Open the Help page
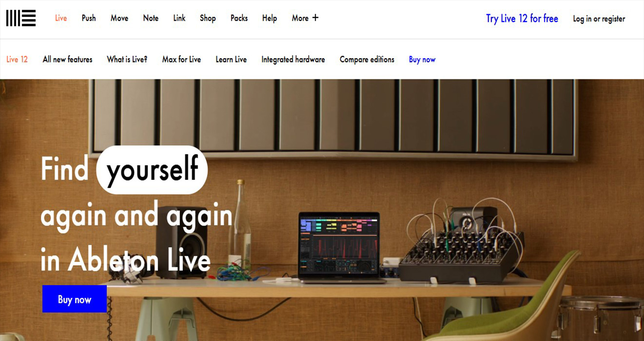Viewport: 644px width, 341px height. [x=269, y=18]
